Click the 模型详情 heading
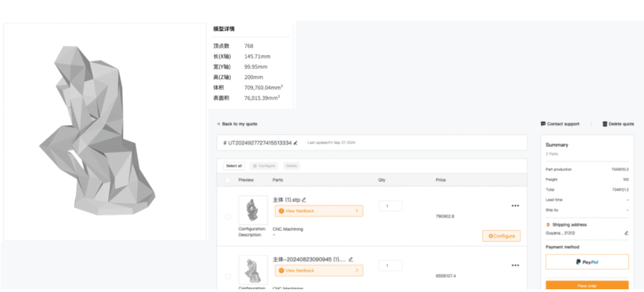The width and height of the screenshot is (644, 292). 224,29
